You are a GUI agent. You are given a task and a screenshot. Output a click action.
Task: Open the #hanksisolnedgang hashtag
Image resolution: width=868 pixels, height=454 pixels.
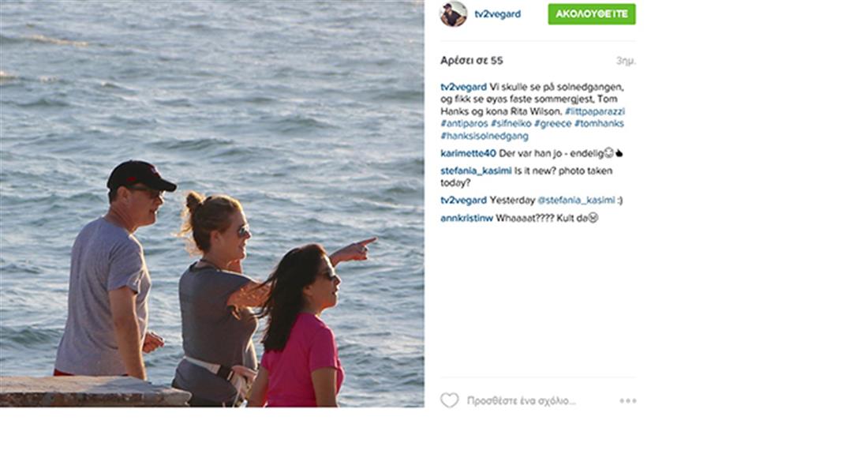(x=485, y=136)
